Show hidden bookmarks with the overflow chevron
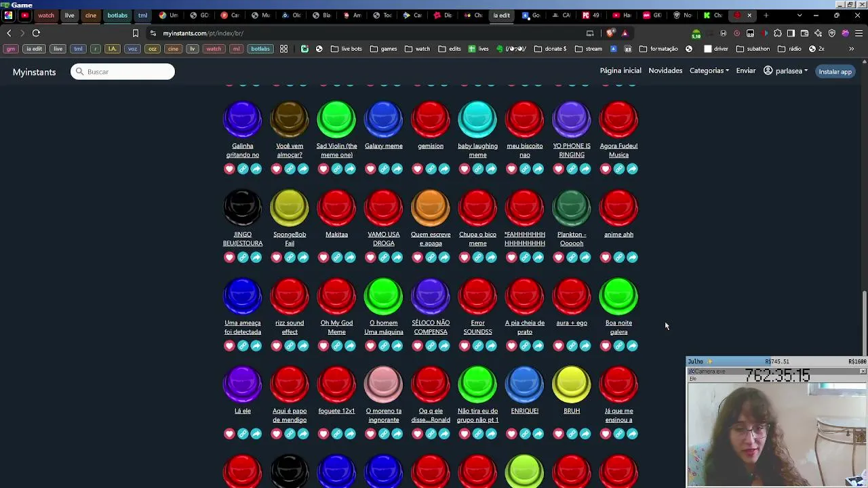 tap(851, 49)
